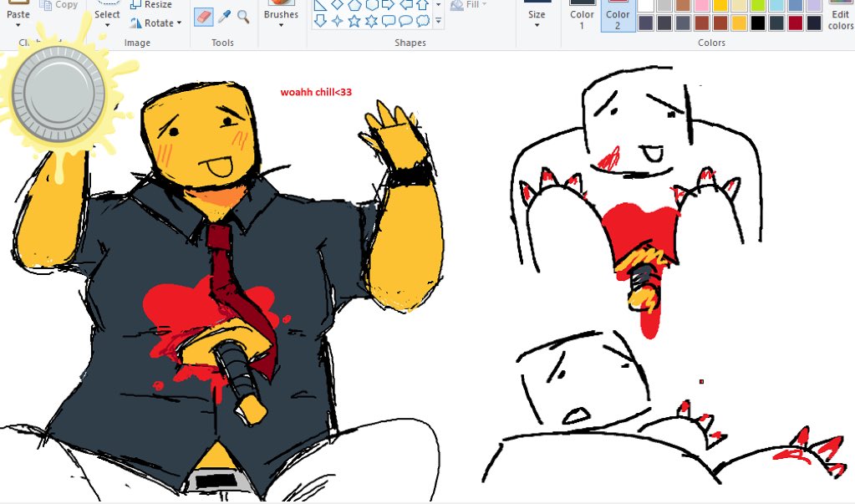Pick the Color picker eyedropper tool
The image size is (855, 504).
tap(223, 17)
